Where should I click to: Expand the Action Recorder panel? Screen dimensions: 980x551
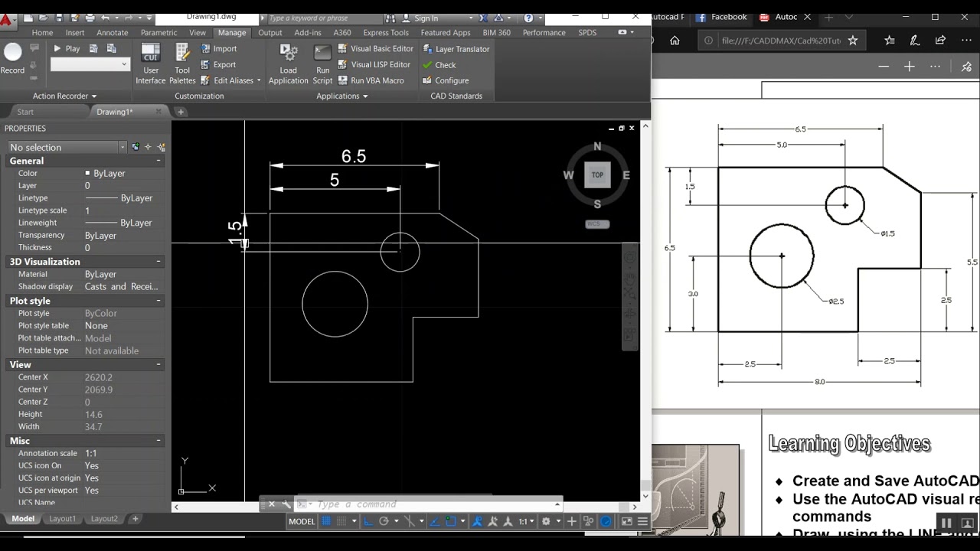pos(65,96)
